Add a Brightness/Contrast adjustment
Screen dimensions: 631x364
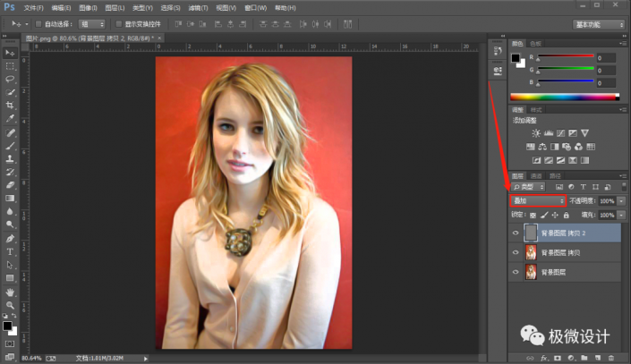(537, 132)
